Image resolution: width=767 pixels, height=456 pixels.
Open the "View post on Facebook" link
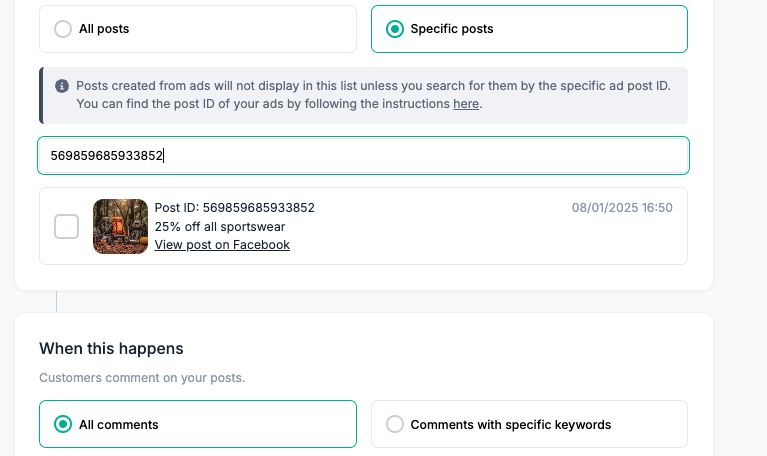tap(222, 245)
